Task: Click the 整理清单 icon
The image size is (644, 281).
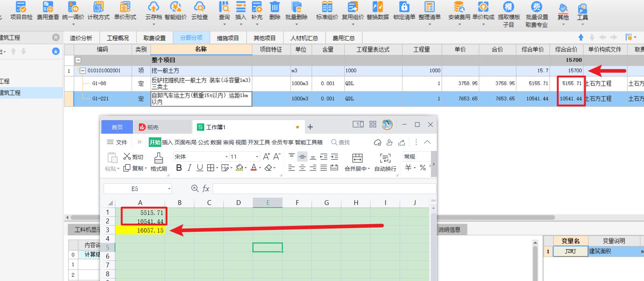Action: 429,7
